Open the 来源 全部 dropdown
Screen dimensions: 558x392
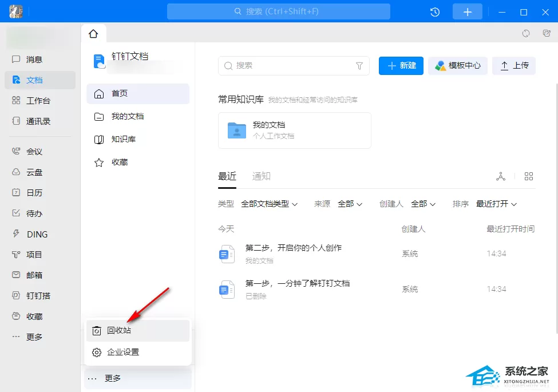350,204
